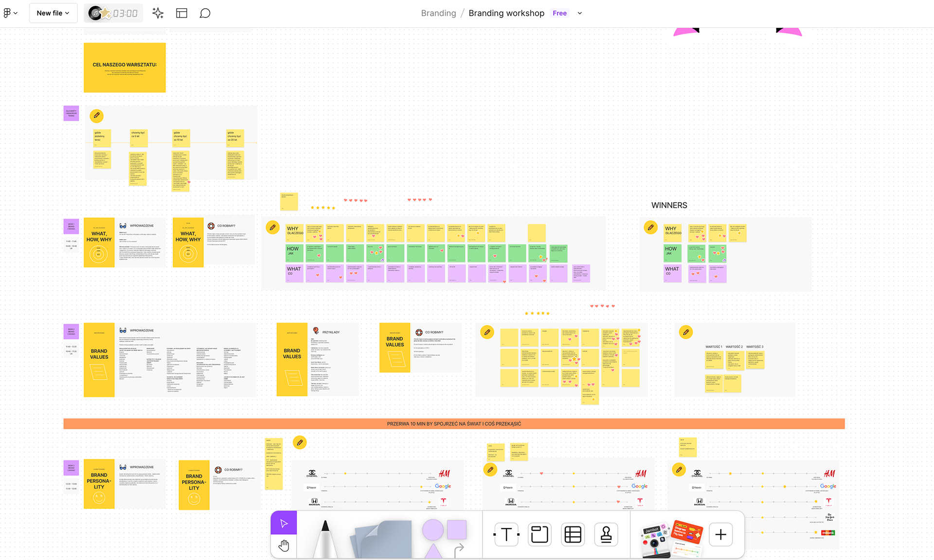Activate the comment bubble tool
The image size is (934, 560).
205,13
